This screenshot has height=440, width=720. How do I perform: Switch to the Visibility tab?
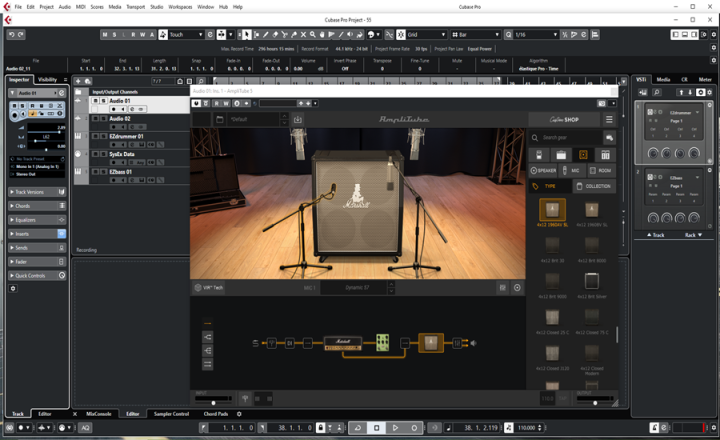coord(47,79)
